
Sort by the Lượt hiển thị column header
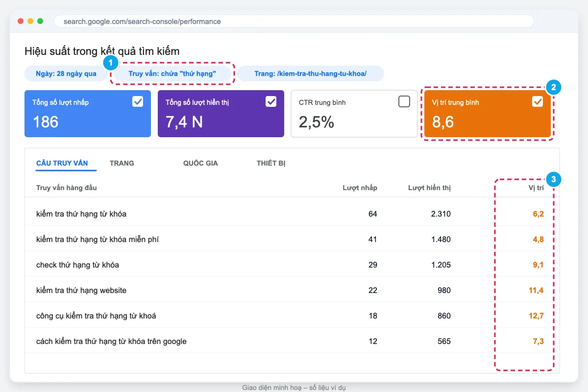tap(429, 188)
